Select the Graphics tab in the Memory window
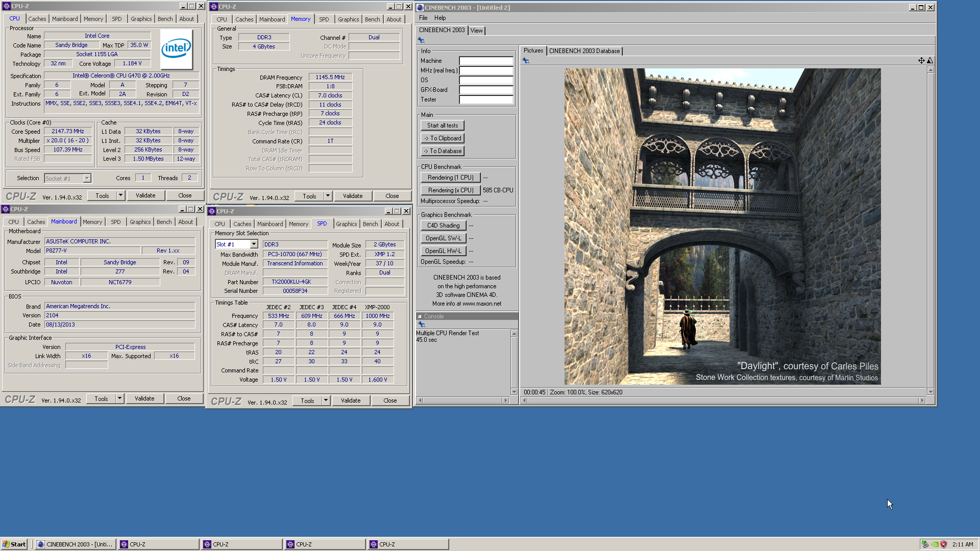Image resolution: width=980 pixels, height=551 pixels. [x=348, y=19]
